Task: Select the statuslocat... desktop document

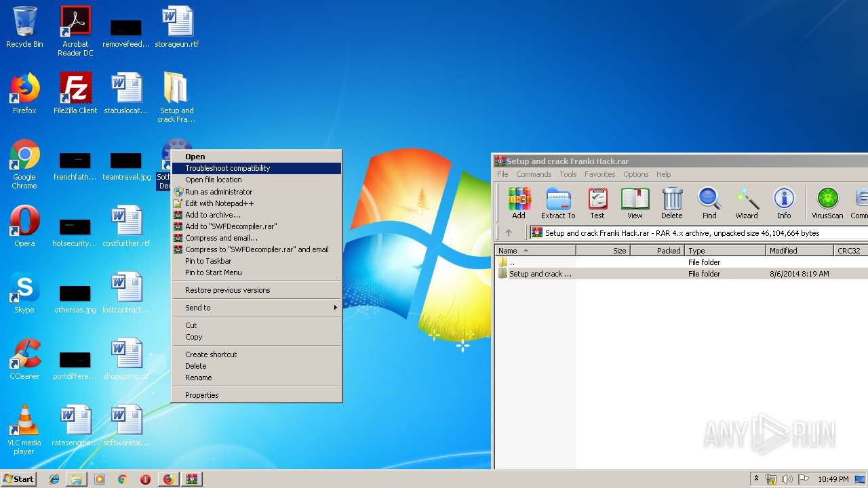Action: pyautogui.click(x=126, y=94)
